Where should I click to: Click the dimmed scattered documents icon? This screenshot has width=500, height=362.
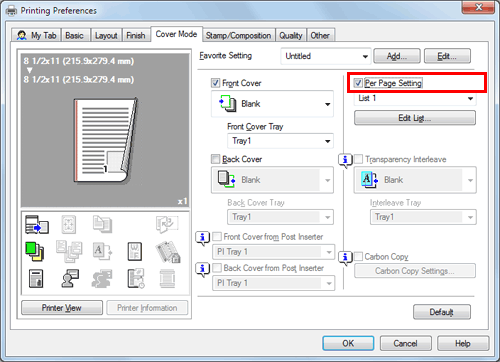click(x=69, y=252)
